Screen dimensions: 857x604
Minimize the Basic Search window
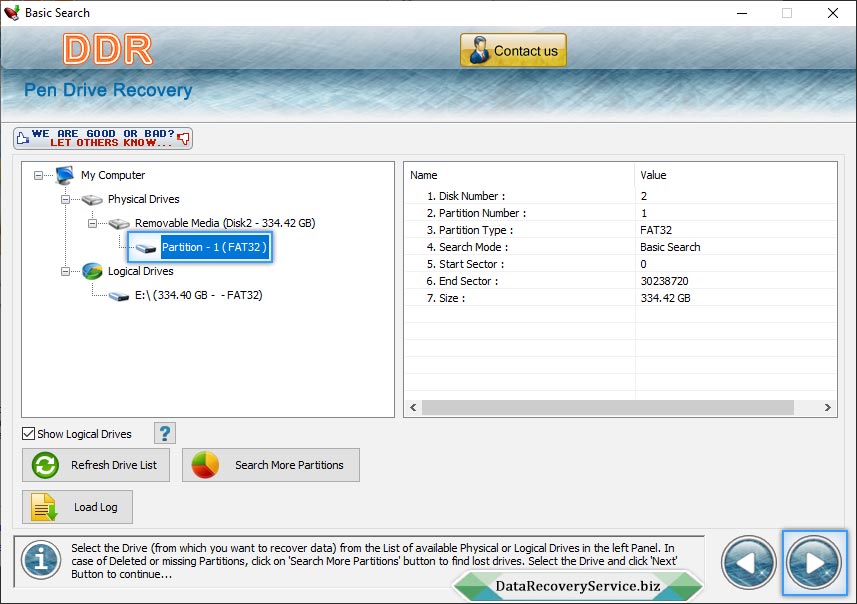(x=742, y=13)
